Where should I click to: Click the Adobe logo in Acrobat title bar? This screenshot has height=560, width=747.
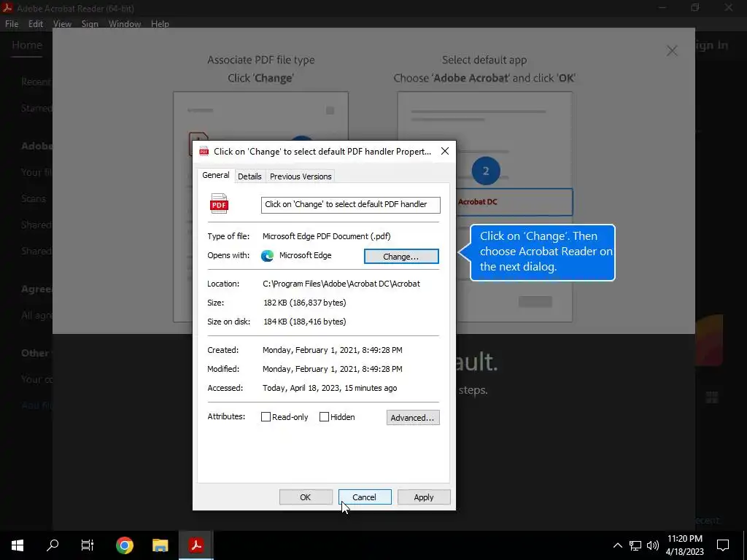7,7
